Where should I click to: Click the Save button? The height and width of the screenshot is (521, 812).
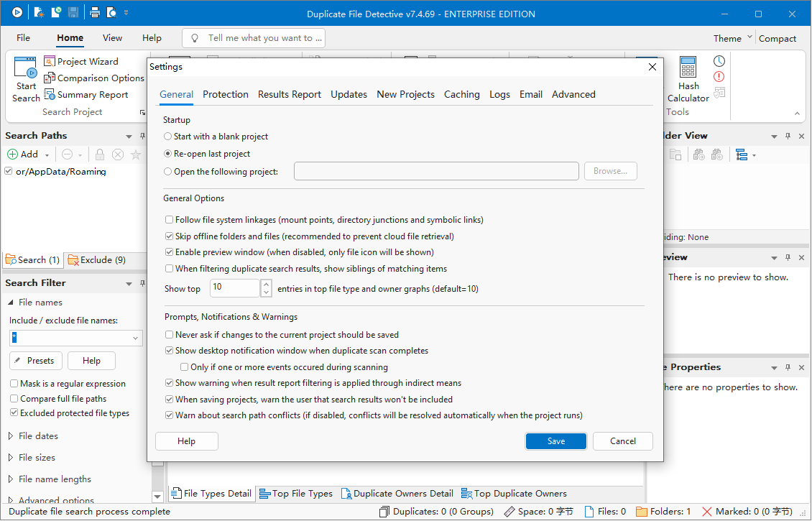click(555, 441)
